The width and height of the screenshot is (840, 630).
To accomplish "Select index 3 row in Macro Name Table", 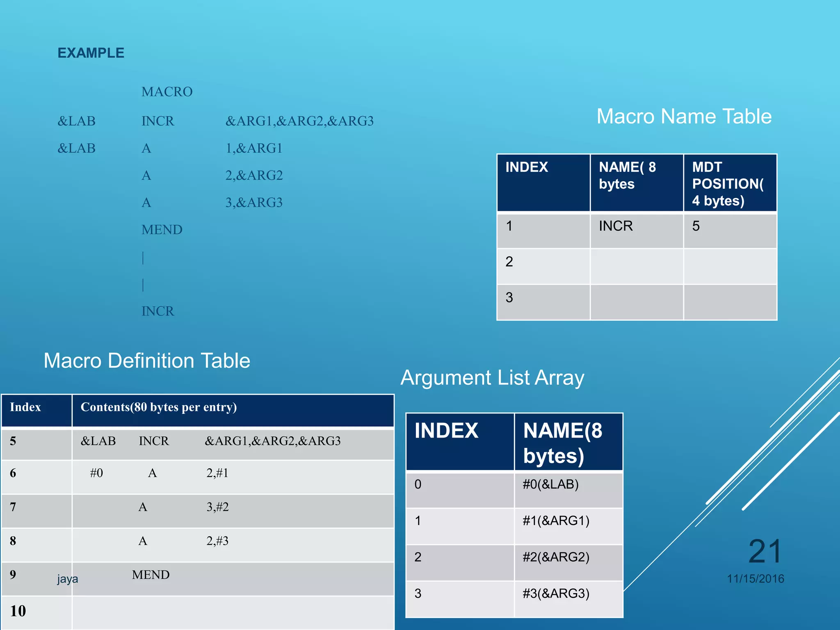I will (x=637, y=302).
